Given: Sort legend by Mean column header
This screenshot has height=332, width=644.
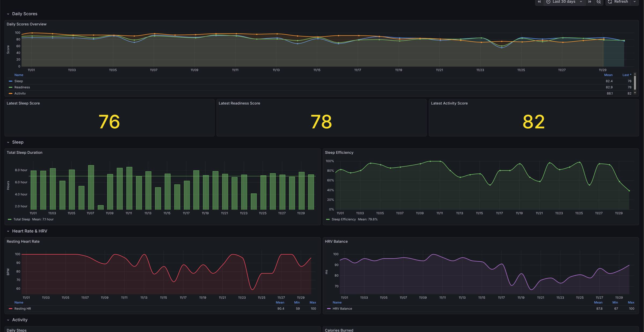Looking at the screenshot, I should tap(608, 75).
